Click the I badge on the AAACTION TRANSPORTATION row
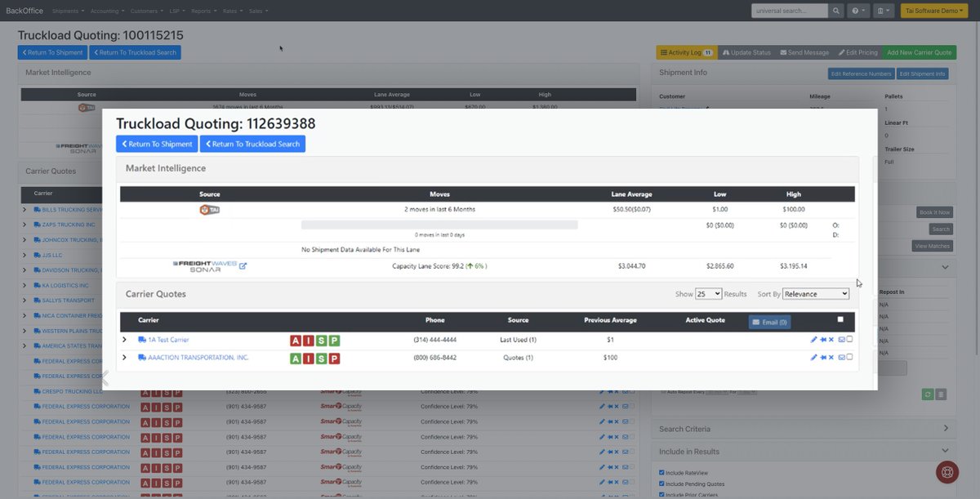Screen dimensions: 980x499 pyautogui.click(x=308, y=359)
